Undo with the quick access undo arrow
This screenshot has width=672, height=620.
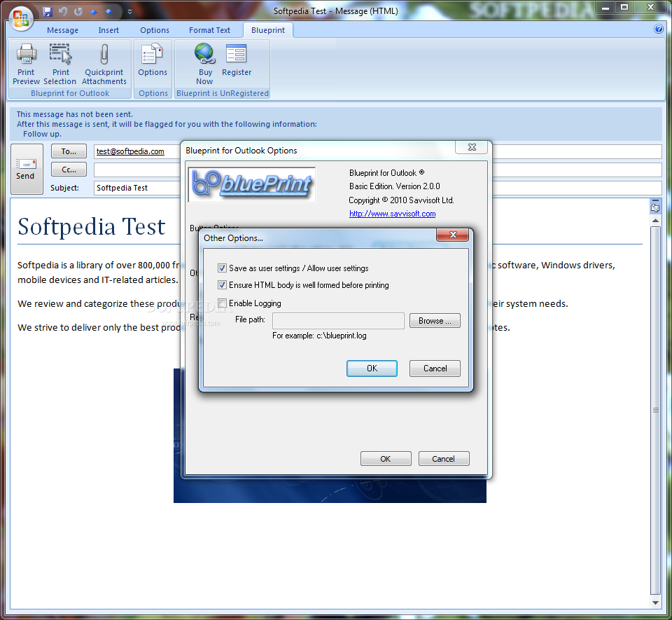63,12
